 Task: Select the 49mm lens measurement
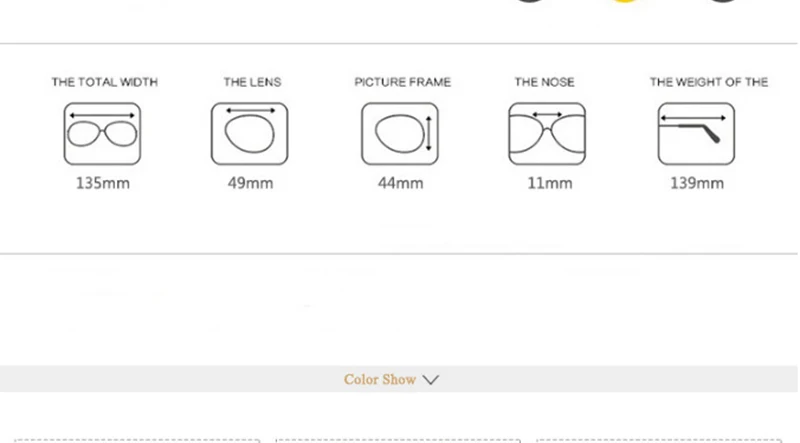point(251,183)
